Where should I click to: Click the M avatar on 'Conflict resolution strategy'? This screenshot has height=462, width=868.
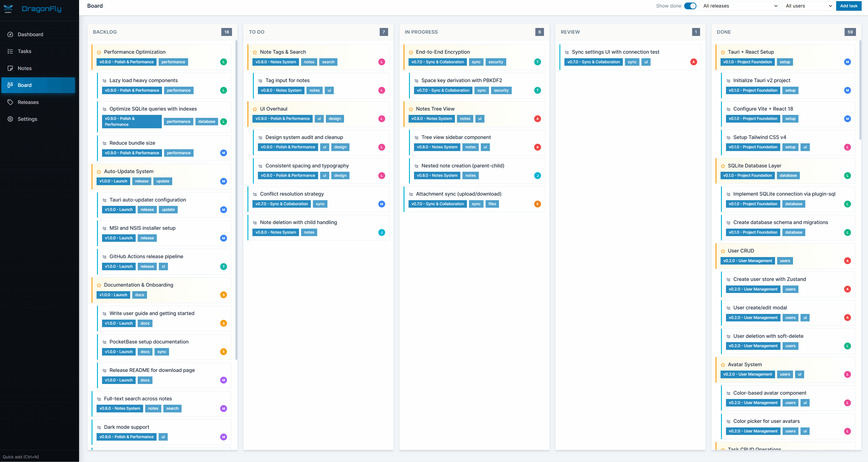pyautogui.click(x=382, y=204)
